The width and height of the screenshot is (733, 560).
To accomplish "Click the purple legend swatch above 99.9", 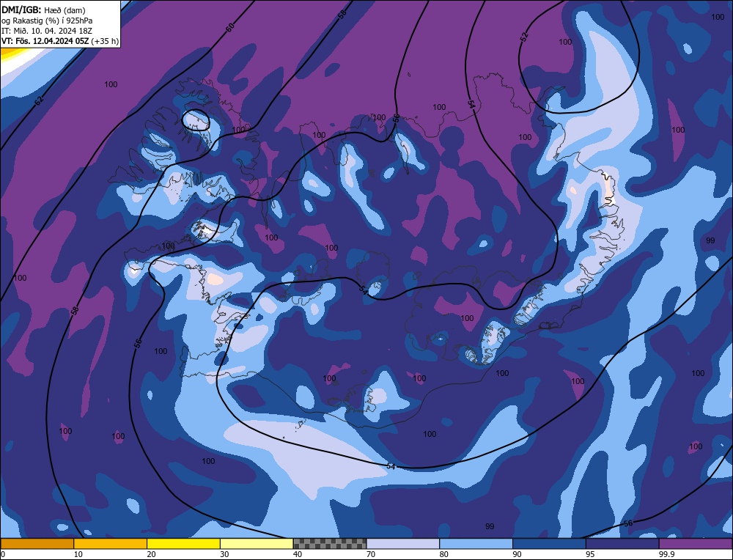I will pos(696,543).
